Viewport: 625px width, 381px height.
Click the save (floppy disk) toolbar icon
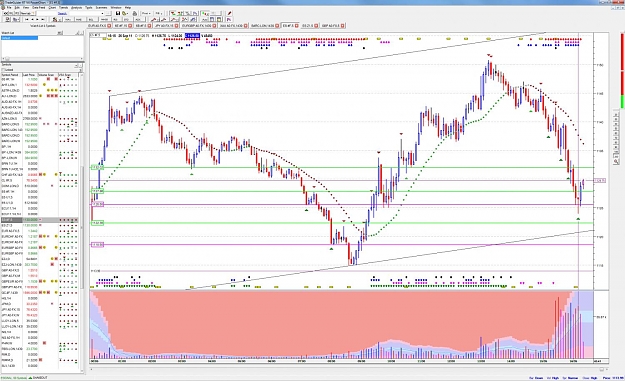point(118,14)
